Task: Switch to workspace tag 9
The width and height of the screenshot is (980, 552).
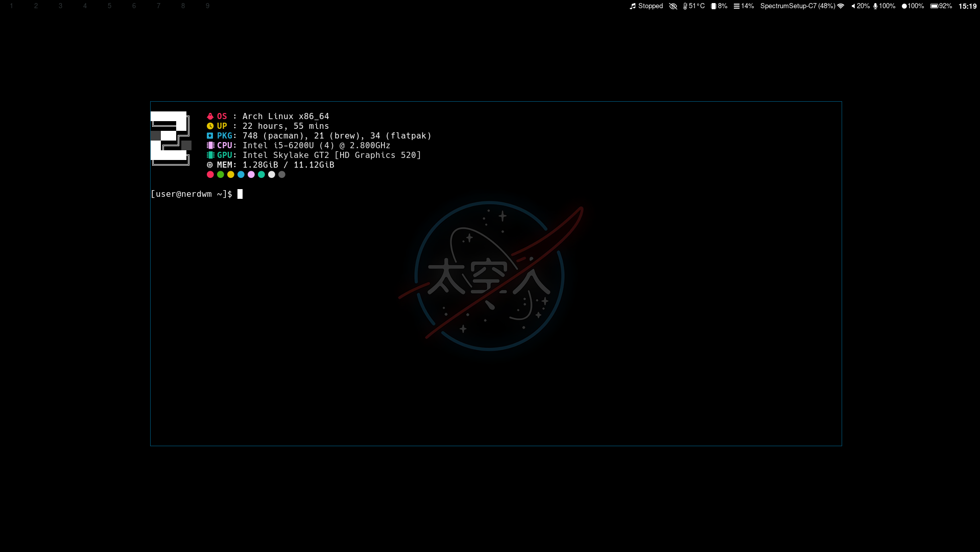Action: click(x=207, y=6)
